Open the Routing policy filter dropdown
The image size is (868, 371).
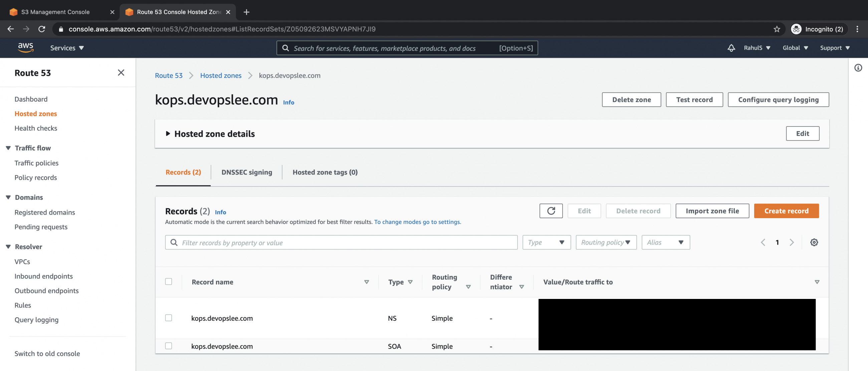pyautogui.click(x=606, y=242)
